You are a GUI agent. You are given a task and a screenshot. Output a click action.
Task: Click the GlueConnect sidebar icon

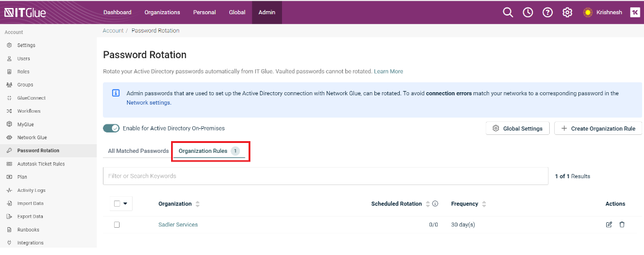[9, 98]
